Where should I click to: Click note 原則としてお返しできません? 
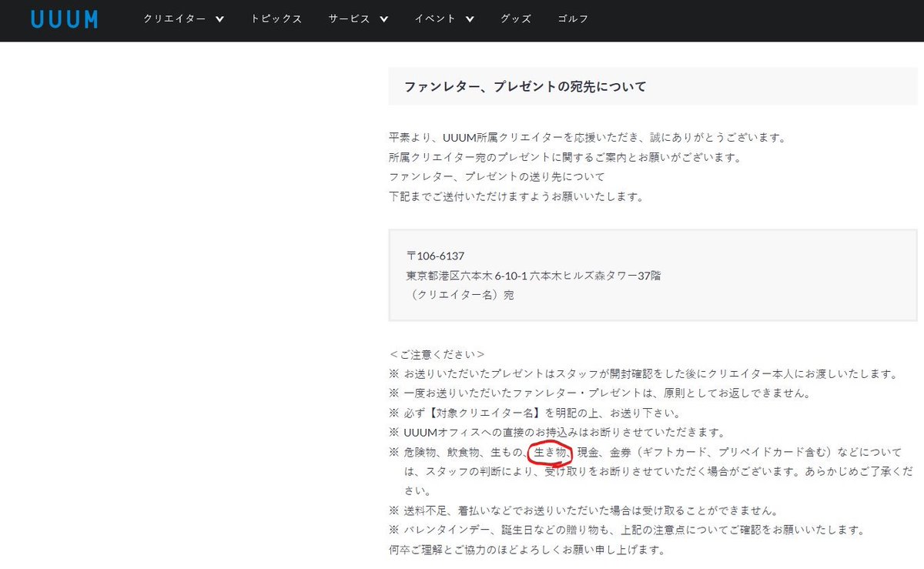(601, 393)
